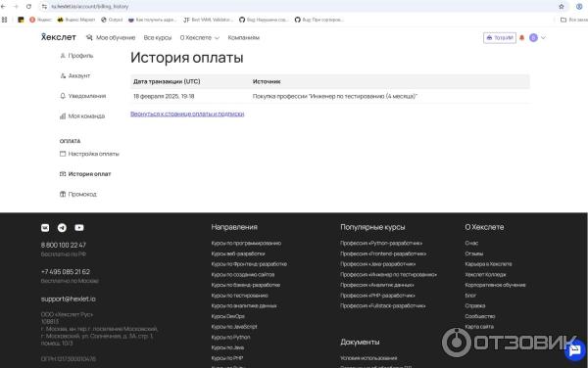The width and height of the screenshot is (588, 368).
Task: Click the phone number 8 800 100 22 47
Action: tap(64, 246)
